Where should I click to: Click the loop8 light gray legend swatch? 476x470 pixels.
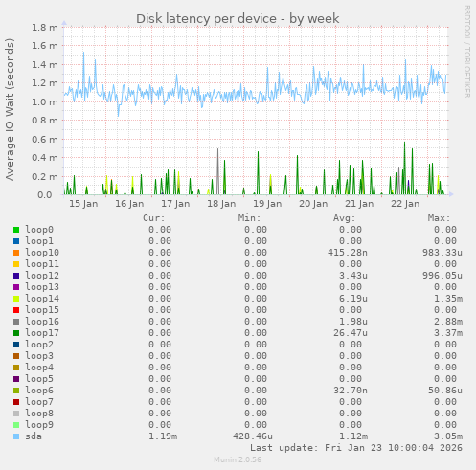tap(16, 414)
